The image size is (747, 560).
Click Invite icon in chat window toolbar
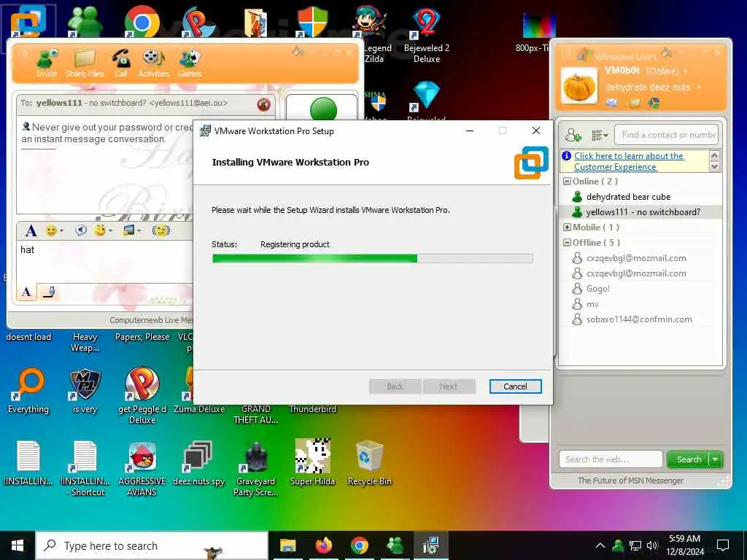[x=47, y=63]
